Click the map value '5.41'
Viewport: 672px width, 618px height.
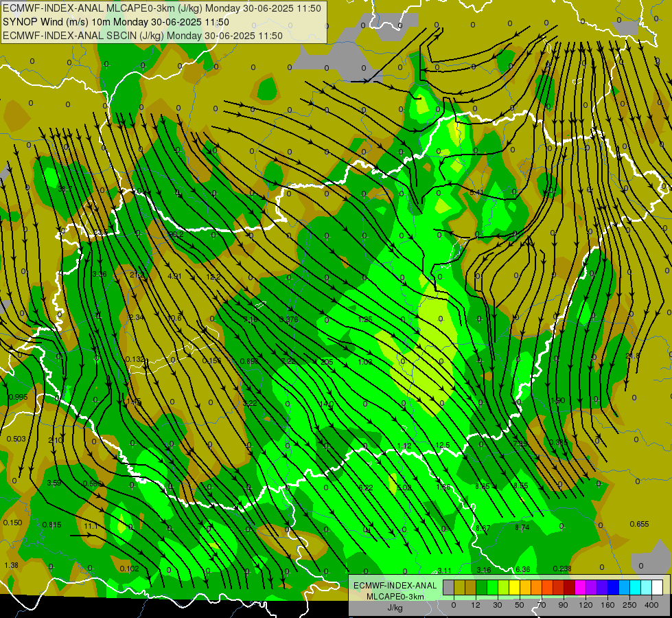tap(476, 192)
